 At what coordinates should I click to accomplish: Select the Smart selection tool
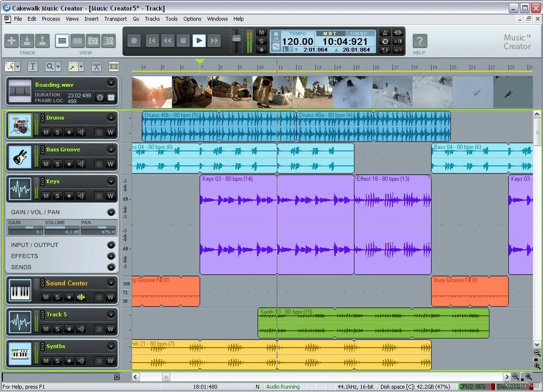pyautogui.click(x=10, y=67)
